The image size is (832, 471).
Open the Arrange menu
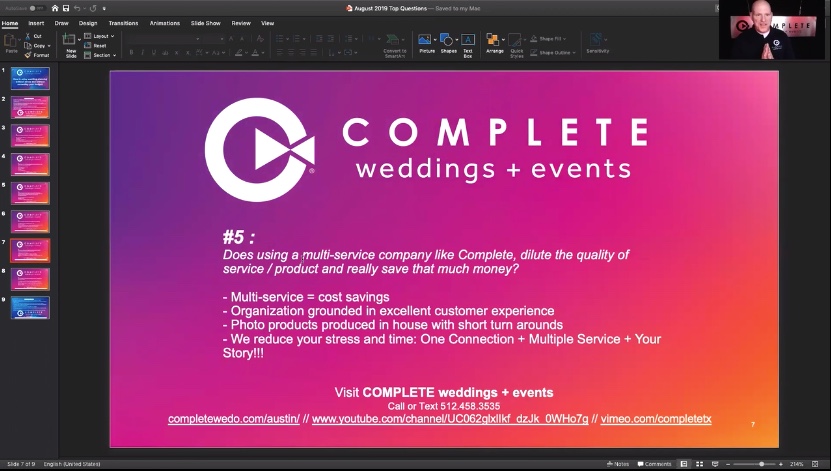[495, 45]
